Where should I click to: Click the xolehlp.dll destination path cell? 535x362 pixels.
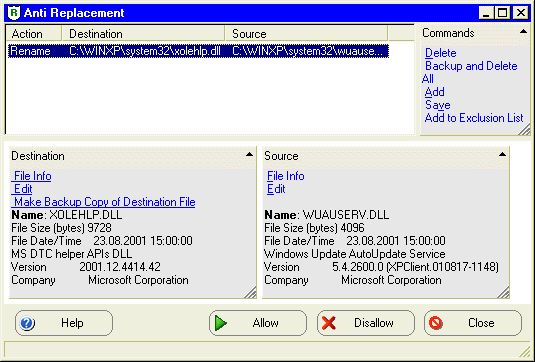tap(145, 51)
